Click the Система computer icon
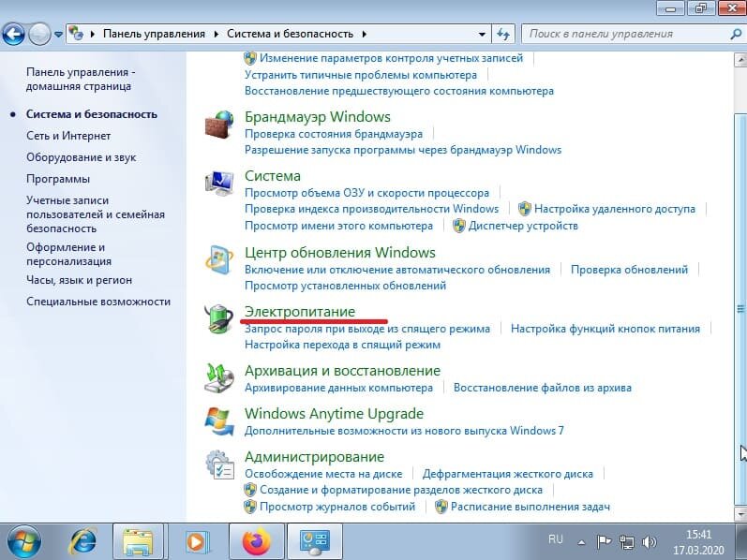The height and width of the screenshot is (560, 747). coord(219,183)
